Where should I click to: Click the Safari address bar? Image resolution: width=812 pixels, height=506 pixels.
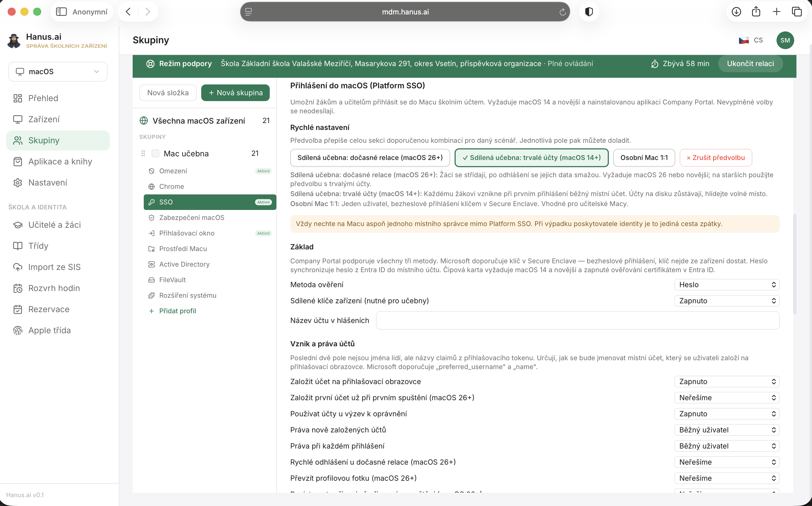point(405,12)
